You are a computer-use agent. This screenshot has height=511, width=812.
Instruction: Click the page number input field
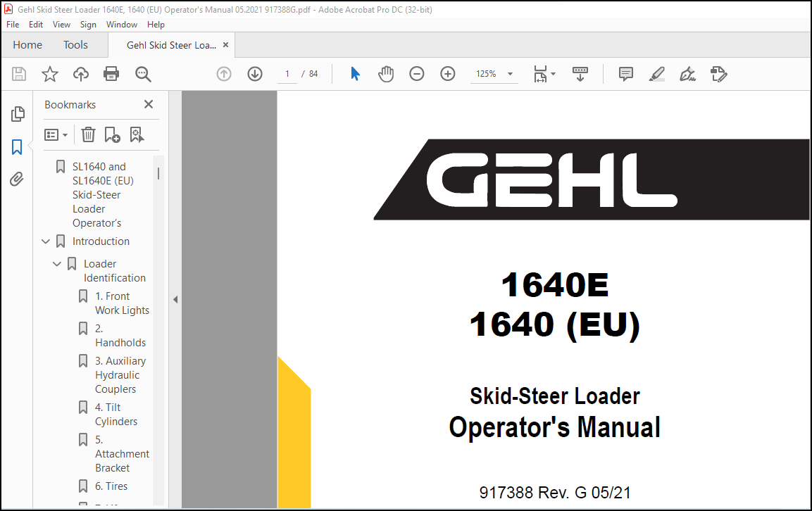(287, 74)
